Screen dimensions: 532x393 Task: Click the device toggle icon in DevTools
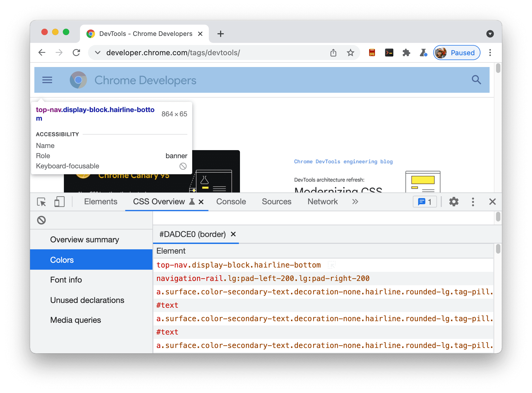pos(59,202)
